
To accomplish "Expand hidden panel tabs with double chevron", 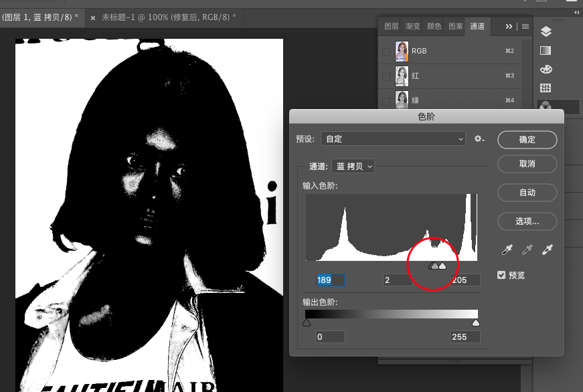I will pyautogui.click(x=509, y=27).
